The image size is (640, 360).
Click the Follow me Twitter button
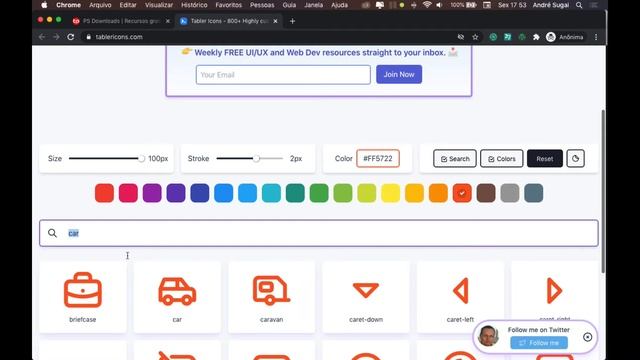[x=539, y=343]
